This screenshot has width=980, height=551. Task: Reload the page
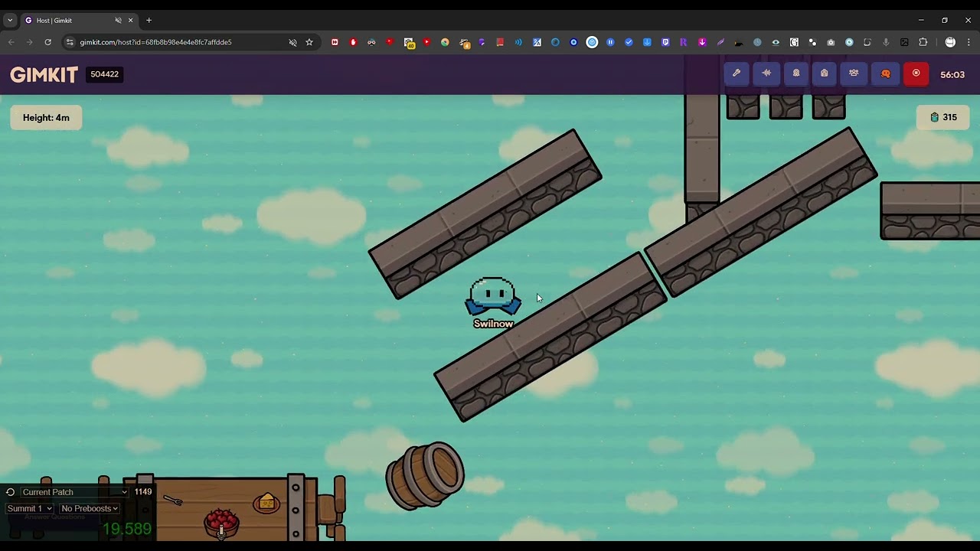(x=47, y=42)
